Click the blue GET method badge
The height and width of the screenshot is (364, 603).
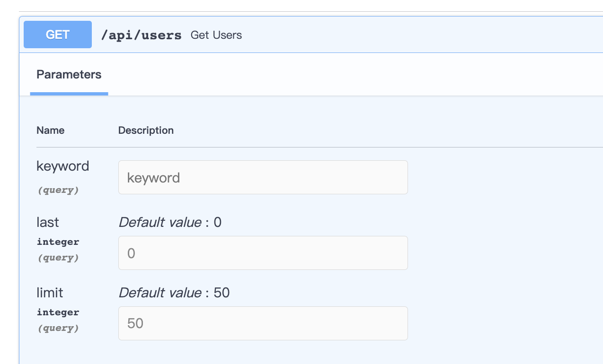[x=58, y=35]
